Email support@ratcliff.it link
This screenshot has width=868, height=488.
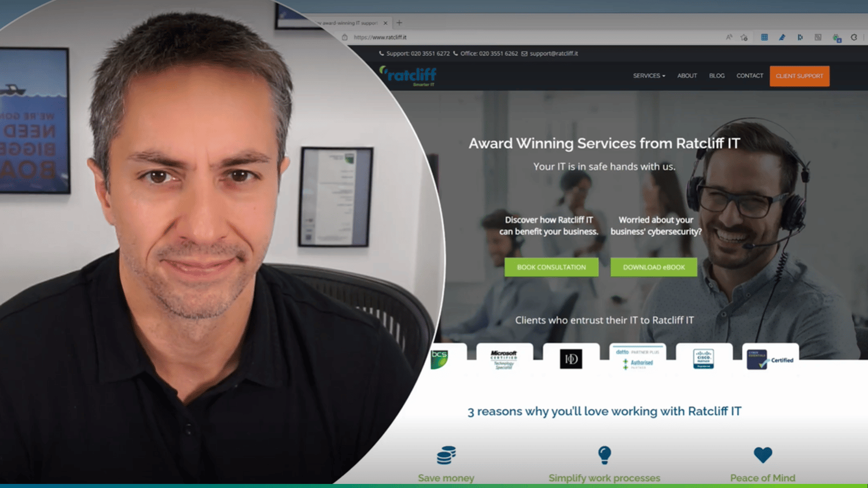[550, 53]
